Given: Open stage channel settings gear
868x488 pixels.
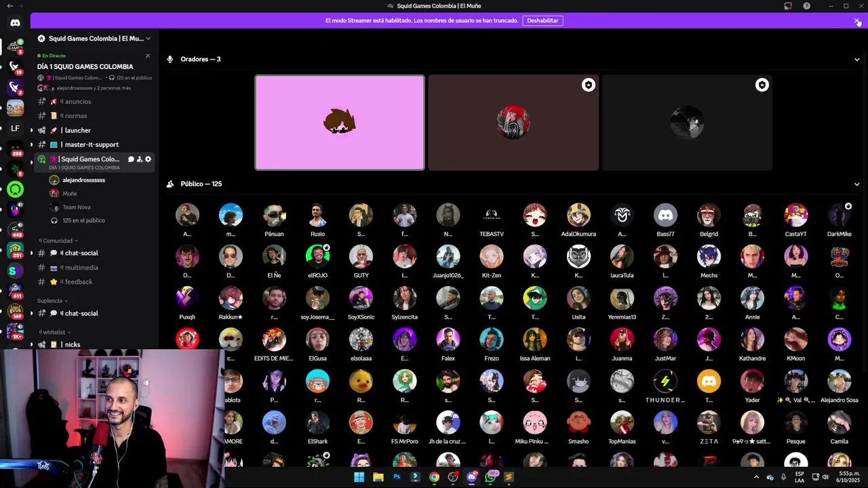Looking at the screenshot, I should [149, 159].
